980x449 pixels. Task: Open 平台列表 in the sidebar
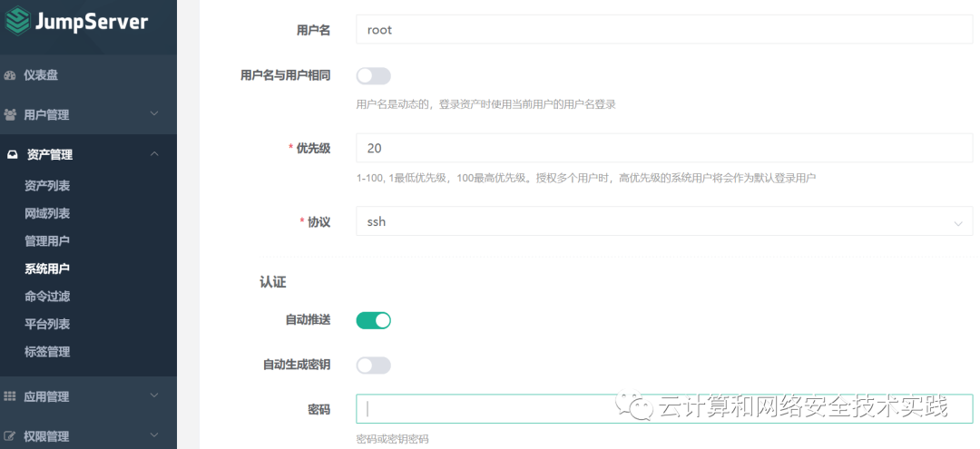(47, 324)
